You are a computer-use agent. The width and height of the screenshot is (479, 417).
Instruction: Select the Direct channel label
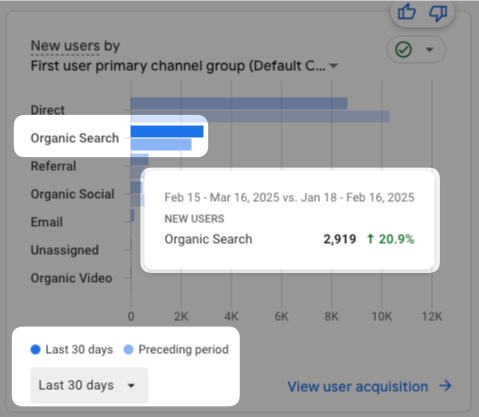click(47, 110)
